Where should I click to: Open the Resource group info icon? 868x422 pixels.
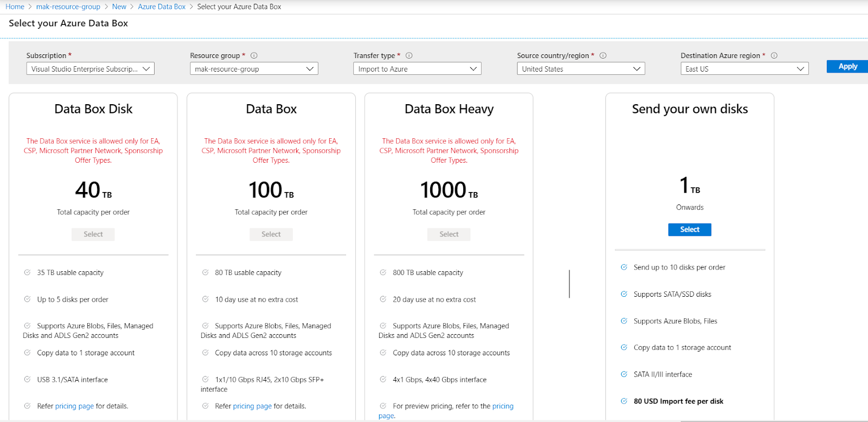(254, 55)
